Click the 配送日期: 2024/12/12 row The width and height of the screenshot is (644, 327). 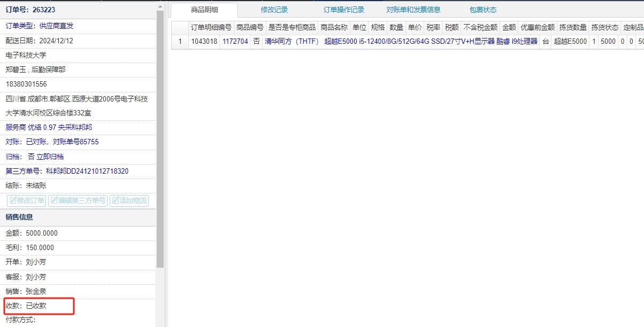(78, 41)
